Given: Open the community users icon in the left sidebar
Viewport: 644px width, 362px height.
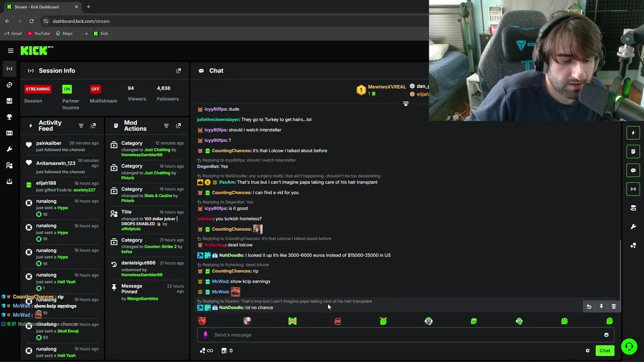Looking at the screenshot, I should pyautogui.click(x=9, y=165).
